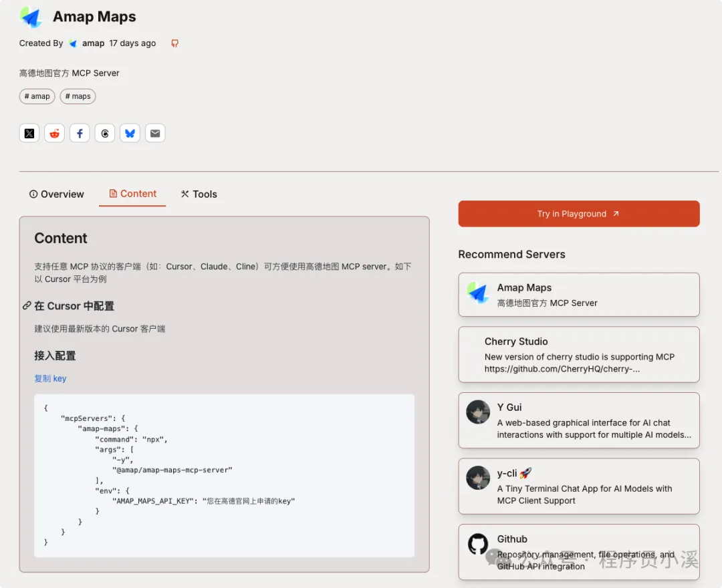Click the 建议使用最新版本的 Cursor 客户端 text

(100, 329)
